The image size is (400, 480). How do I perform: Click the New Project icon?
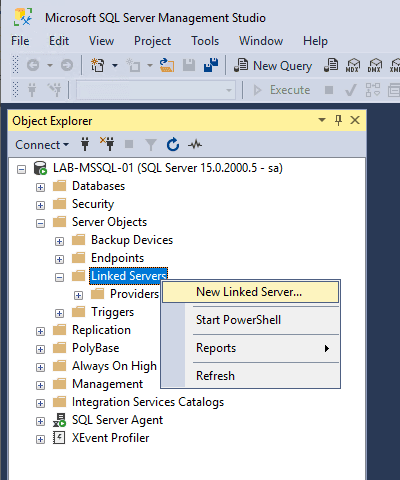(98, 65)
